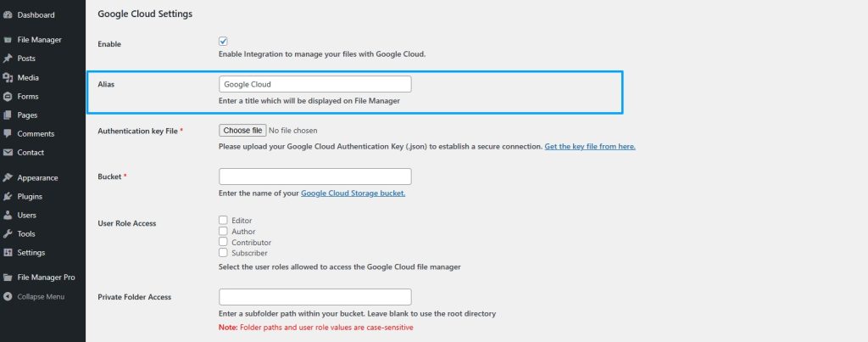Click the Plugins plug icon
868x342 pixels.
(8, 197)
